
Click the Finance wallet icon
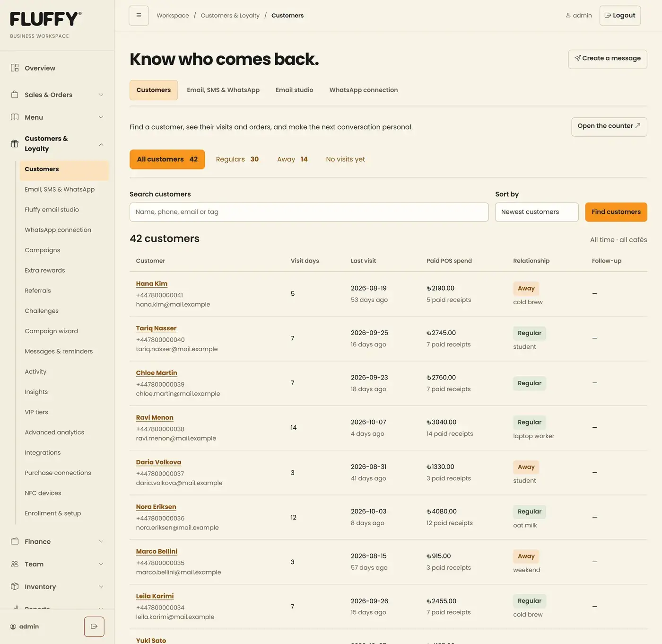pyautogui.click(x=15, y=541)
